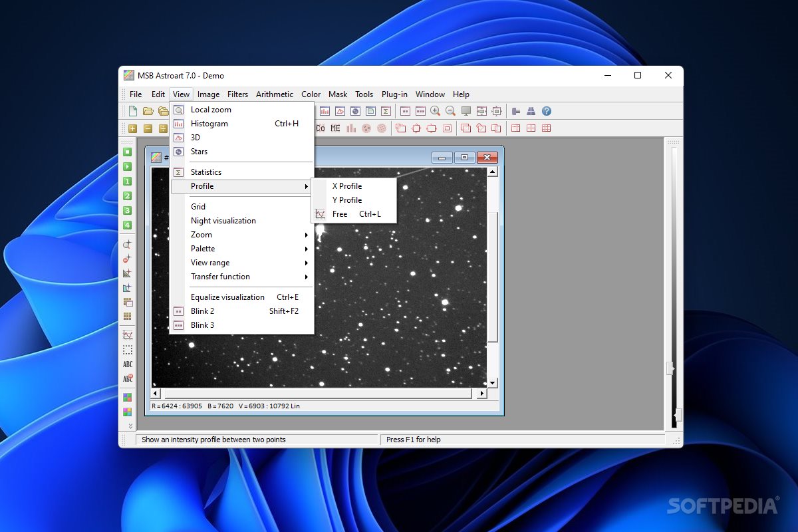Image resolution: width=798 pixels, height=532 pixels.
Task: Click the green stop square sidebar icon
Action: point(127,152)
